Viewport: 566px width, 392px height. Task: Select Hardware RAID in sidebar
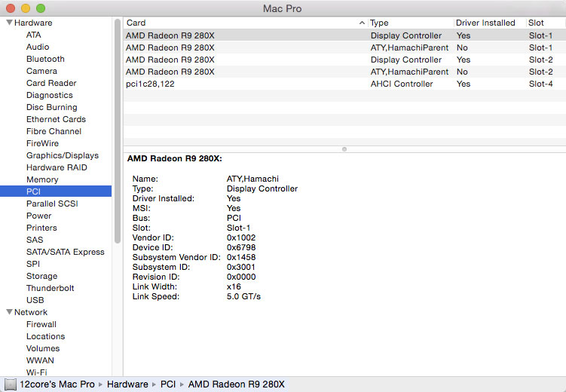[x=57, y=167]
